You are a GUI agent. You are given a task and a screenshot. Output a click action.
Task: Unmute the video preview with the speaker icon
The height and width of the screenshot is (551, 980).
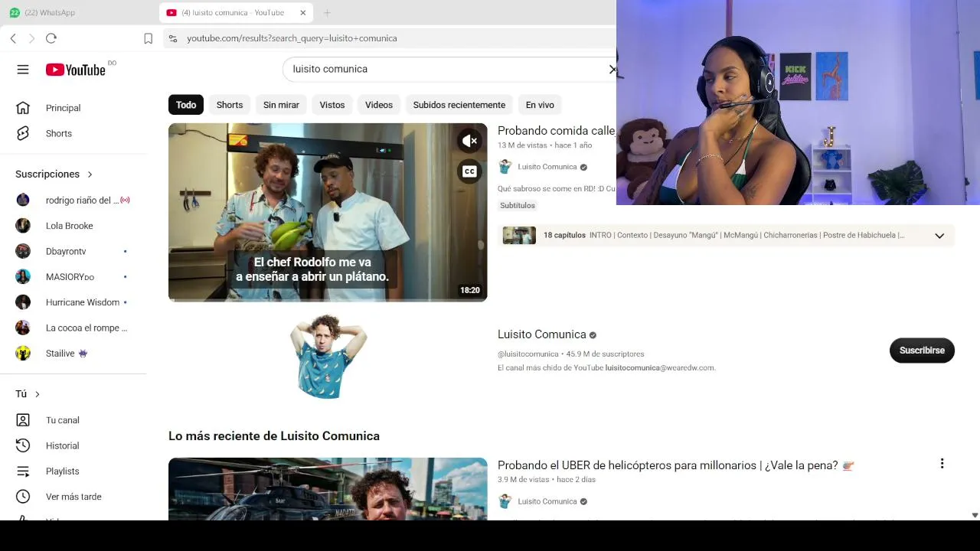point(469,141)
